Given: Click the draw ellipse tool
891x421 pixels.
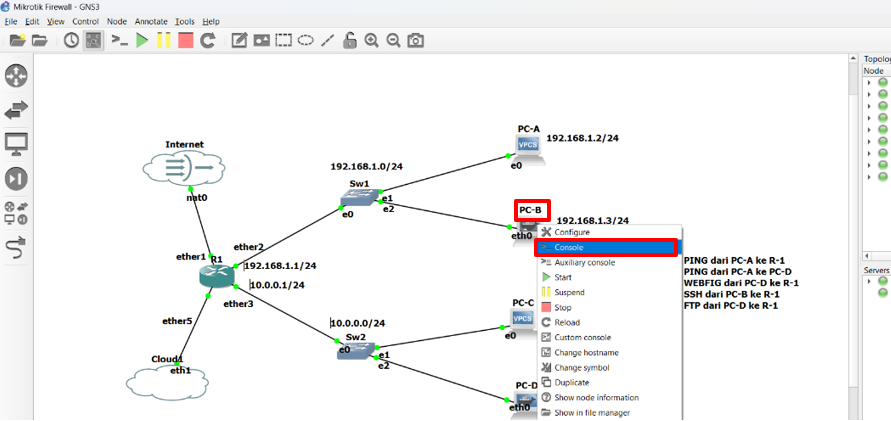Looking at the screenshot, I should coord(306,41).
